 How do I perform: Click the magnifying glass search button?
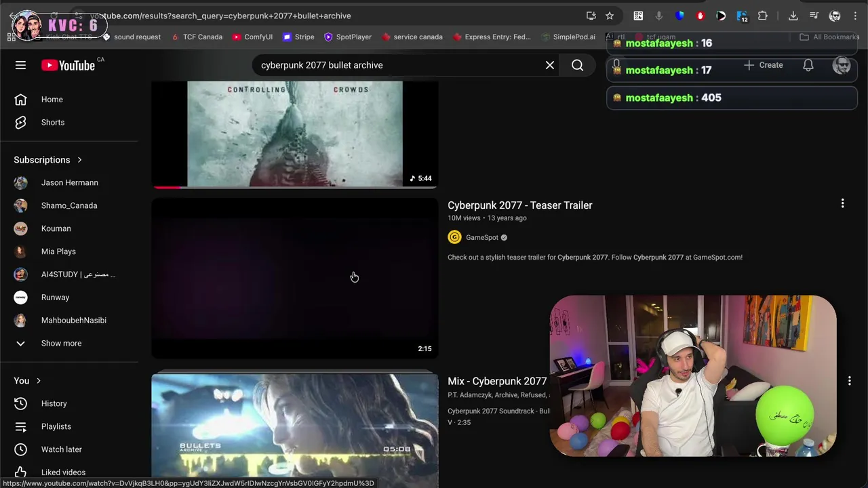[x=577, y=65]
